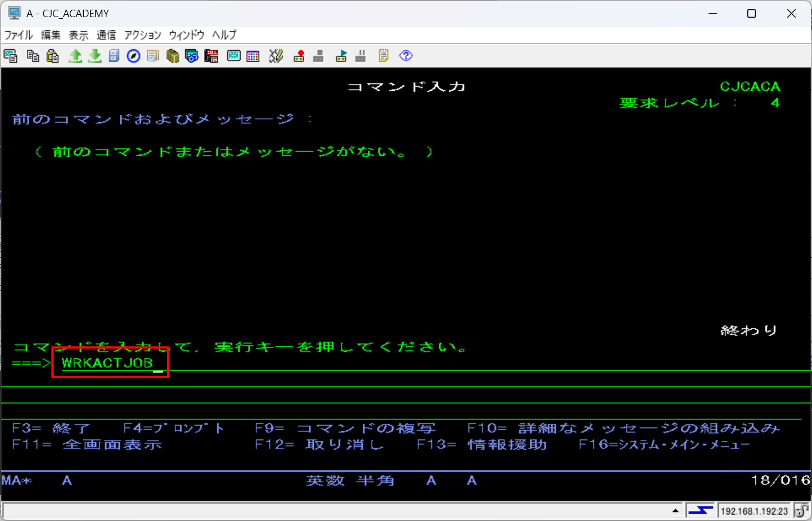Click the small up arrow in status bar
This screenshot has width=812, height=521.
click(675, 511)
